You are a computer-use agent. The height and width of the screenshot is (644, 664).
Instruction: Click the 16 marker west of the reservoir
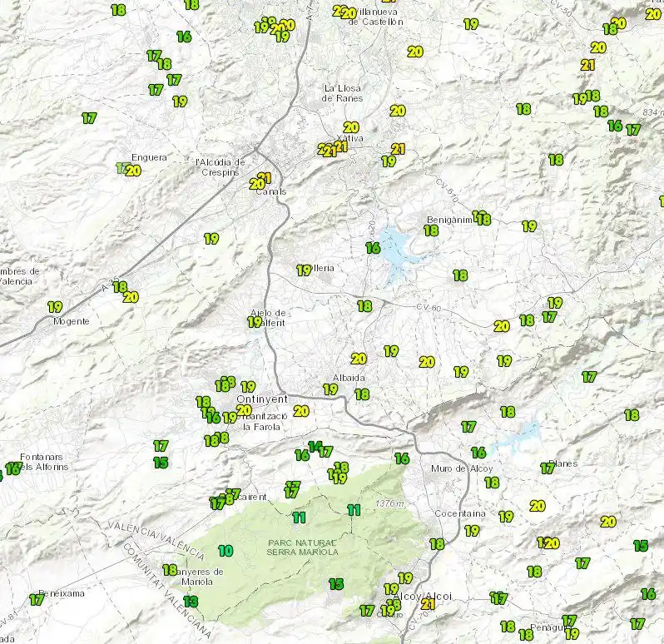(373, 248)
